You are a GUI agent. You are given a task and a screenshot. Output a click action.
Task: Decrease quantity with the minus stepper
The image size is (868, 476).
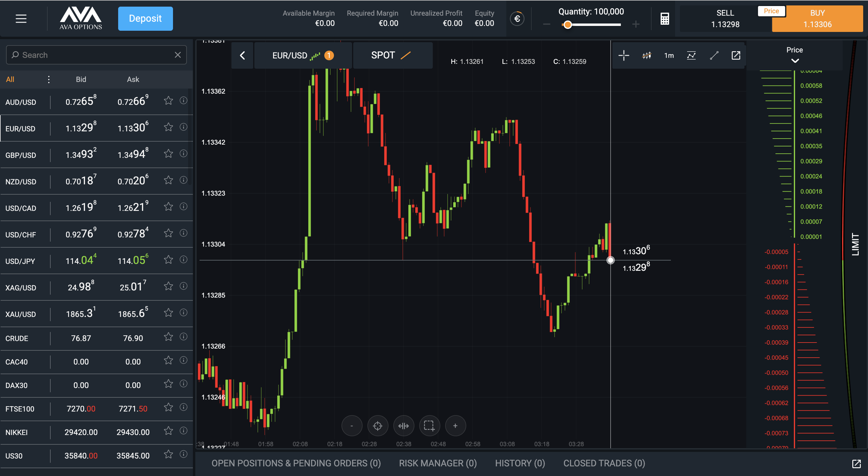click(546, 24)
